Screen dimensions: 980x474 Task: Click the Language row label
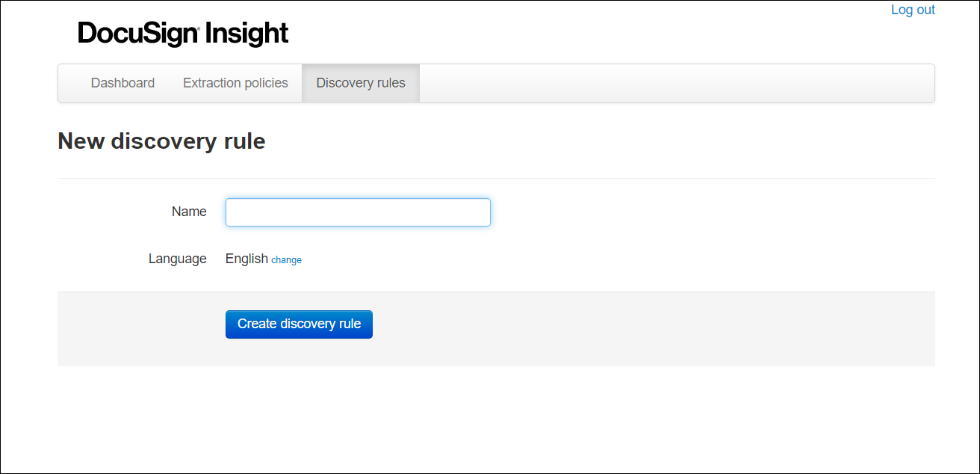177,258
